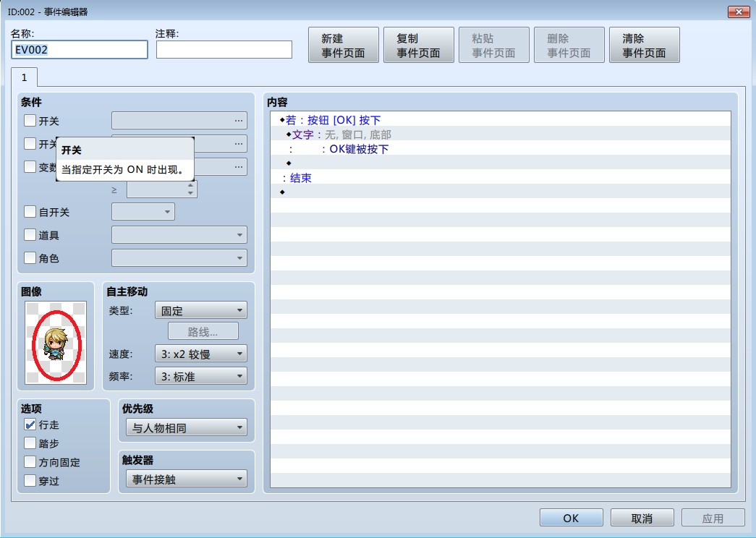Enable the 角色 condition checkbox
Viewport: 756px width, 538px height.
point(30,258)
